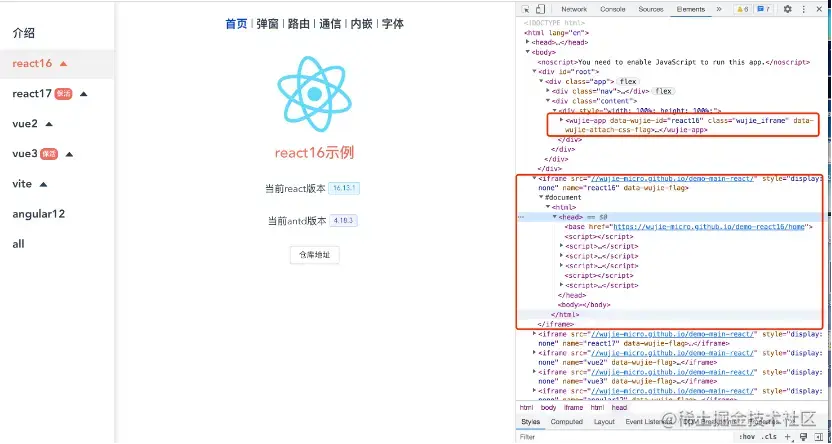This screenshot has height=444, width=832.
Task: Go to 首页 in the top navigation
Action: point(237,24)
